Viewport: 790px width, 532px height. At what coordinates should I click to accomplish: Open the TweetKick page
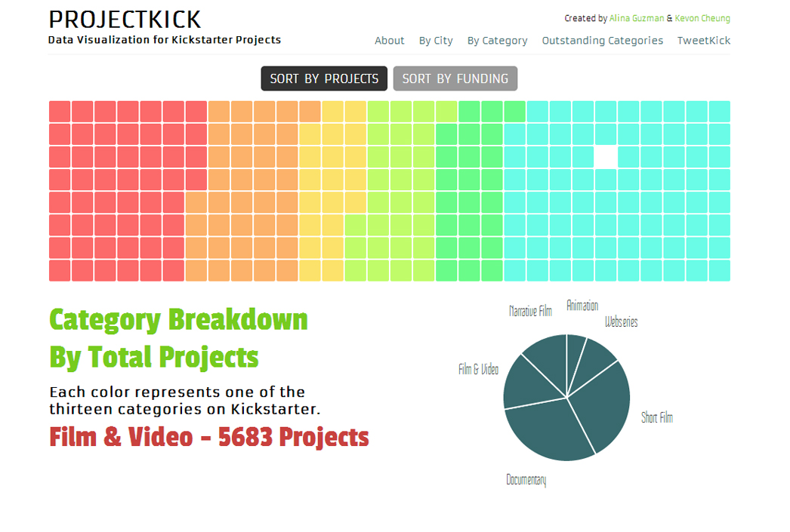(x=704, y=41)
